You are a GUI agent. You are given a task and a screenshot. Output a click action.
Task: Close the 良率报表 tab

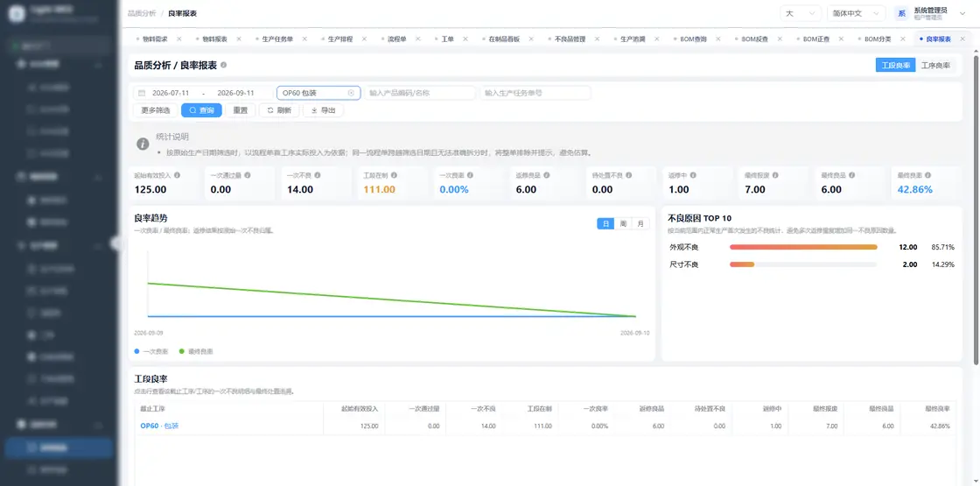[x=962, y=39]
